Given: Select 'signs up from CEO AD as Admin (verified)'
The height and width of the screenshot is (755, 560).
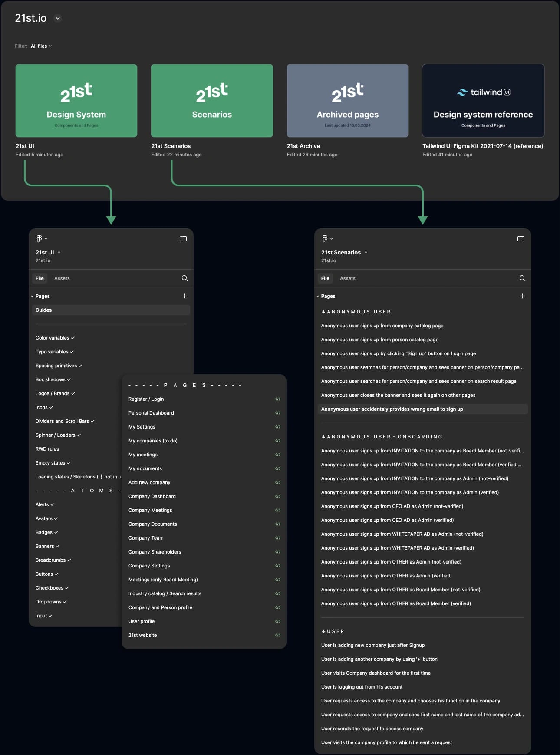Looking at the screenshot, I should coord(387,520).
